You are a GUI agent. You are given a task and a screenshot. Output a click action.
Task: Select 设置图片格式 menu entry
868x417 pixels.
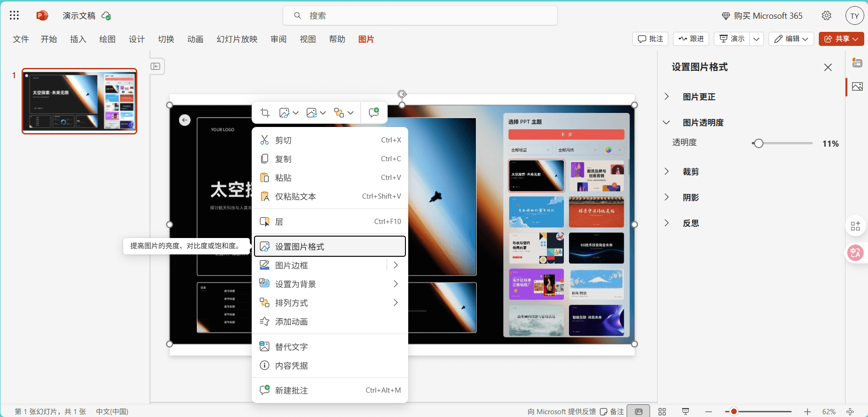coord(330,246)
